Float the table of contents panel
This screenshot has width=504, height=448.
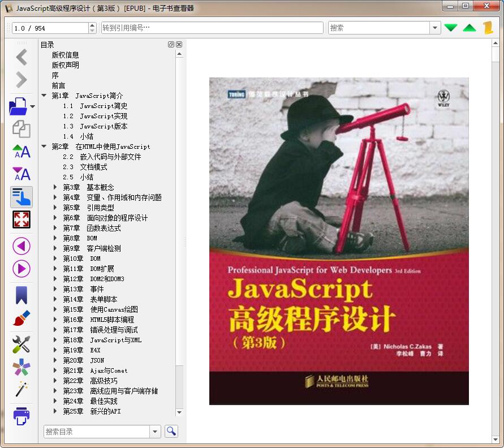coord(171,44)
